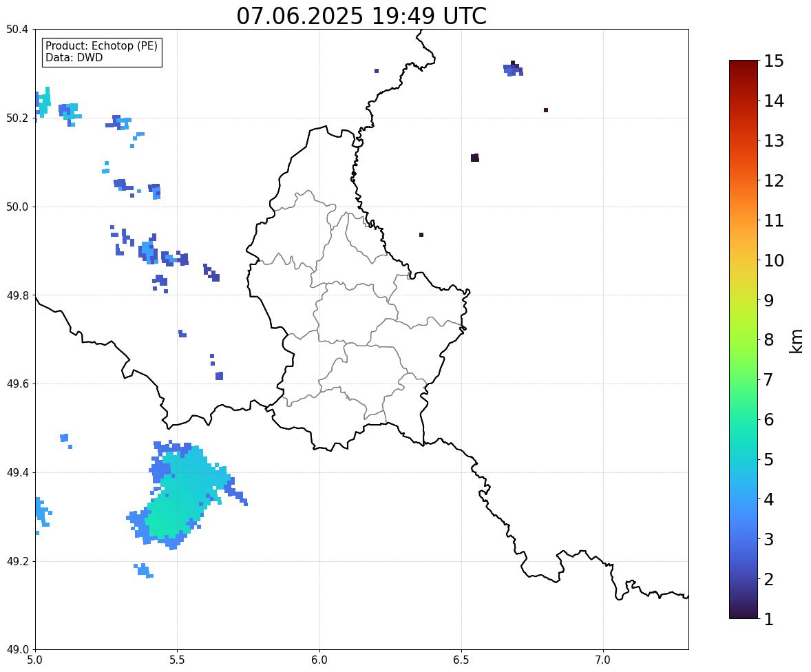This screenshot has width=811, height=672.
Task: Click x-axis longitude label 5.5
Action: [178, 660]
